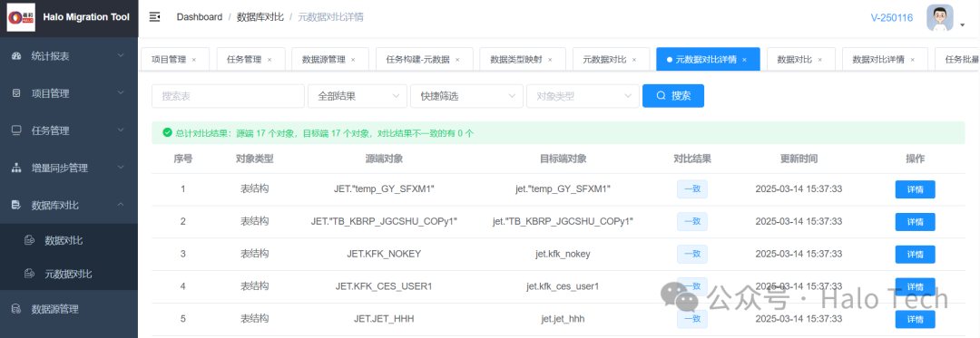Close the 数据对比 tab
The width and height of the screenshot is (980, 338).
(819, 60)
